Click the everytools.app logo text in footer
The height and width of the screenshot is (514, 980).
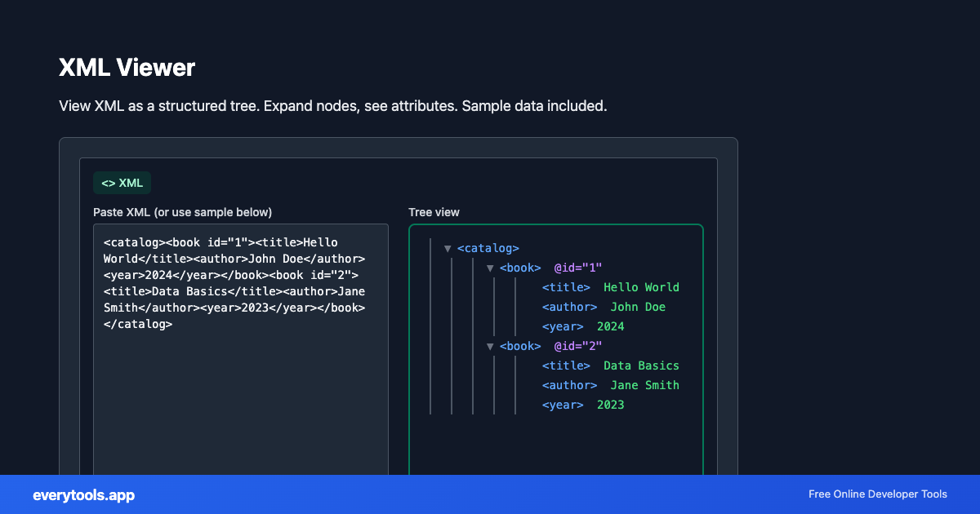click(82, 494)
